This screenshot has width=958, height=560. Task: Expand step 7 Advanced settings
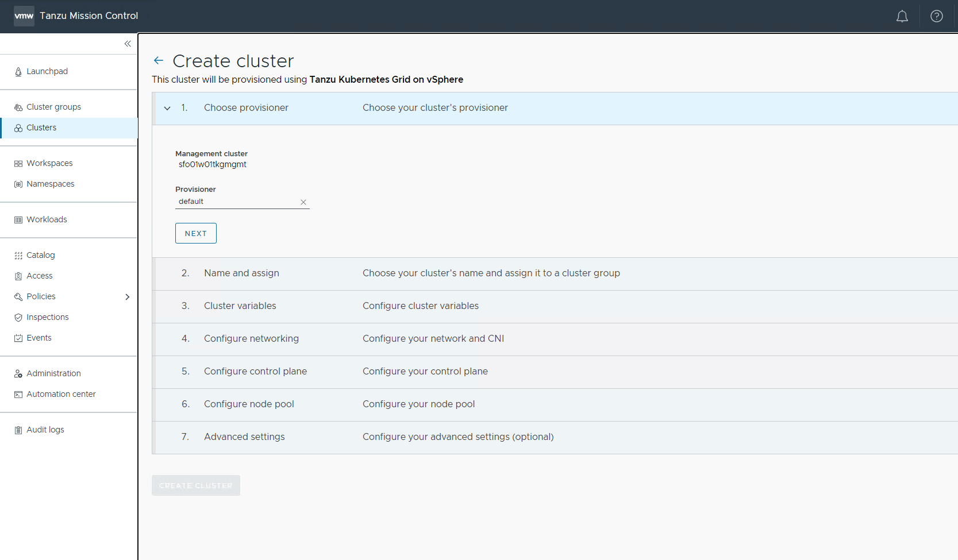(x=555, y=437)
